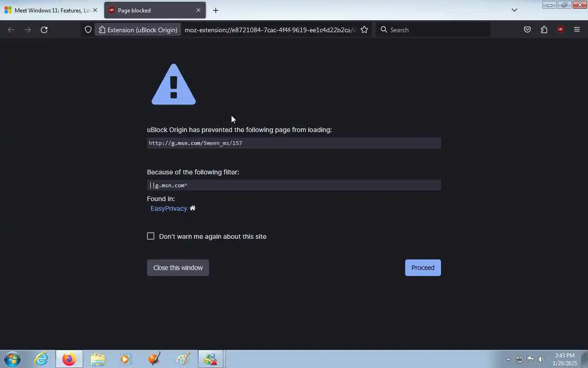Image resolution: width=588 pixels, height=368 pixels.
Task: Launch Internet Explorer from taskbar
Action: point(41,359)
